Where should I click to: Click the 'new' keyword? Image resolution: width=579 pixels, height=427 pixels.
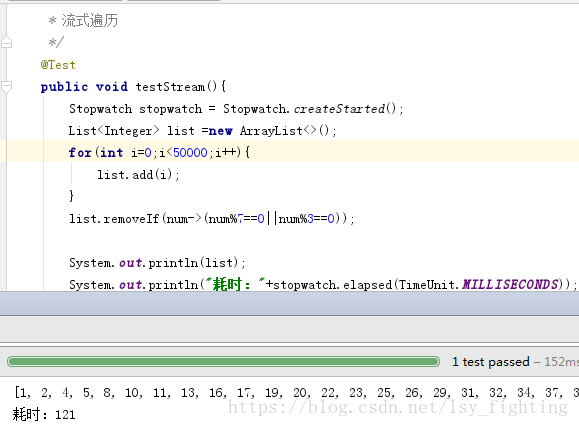[x=220, y=131]
